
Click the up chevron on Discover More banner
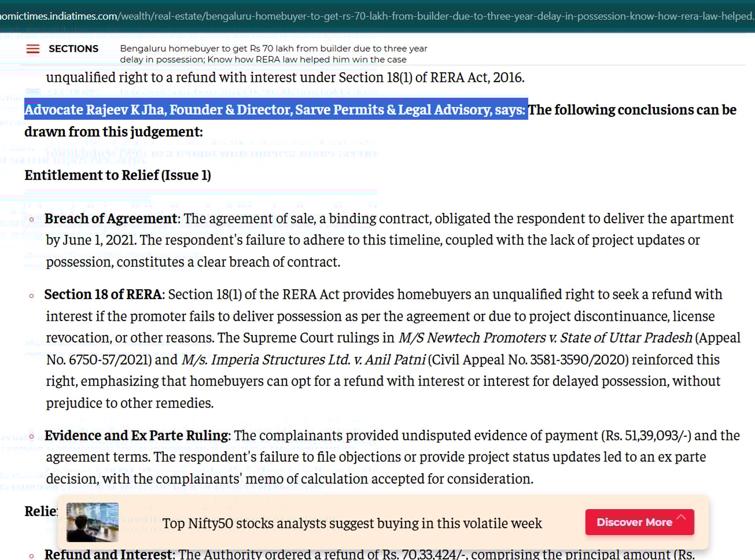click(x=681, y=517)
